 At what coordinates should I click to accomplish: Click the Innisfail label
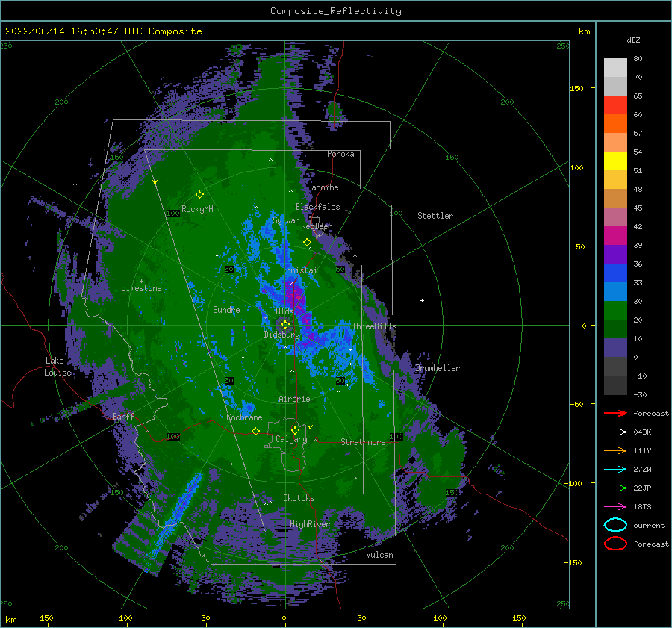coord(302,270)
